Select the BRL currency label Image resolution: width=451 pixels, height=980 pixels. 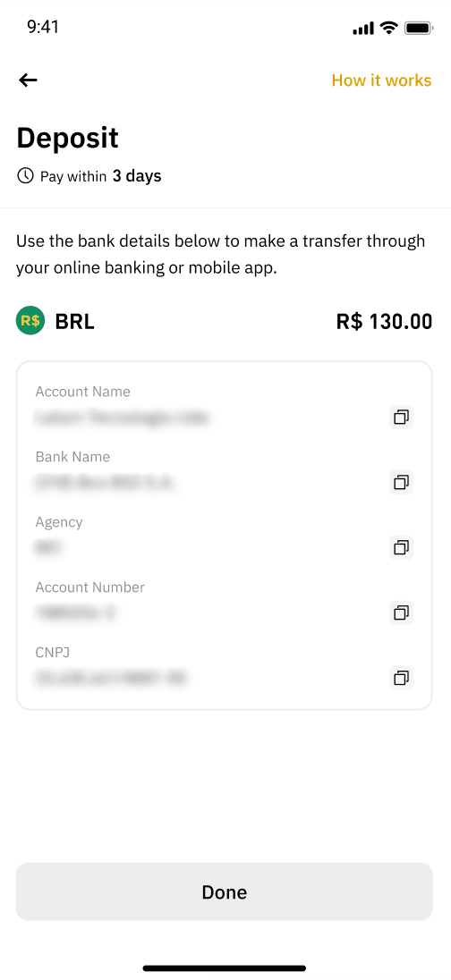point(75,321)
